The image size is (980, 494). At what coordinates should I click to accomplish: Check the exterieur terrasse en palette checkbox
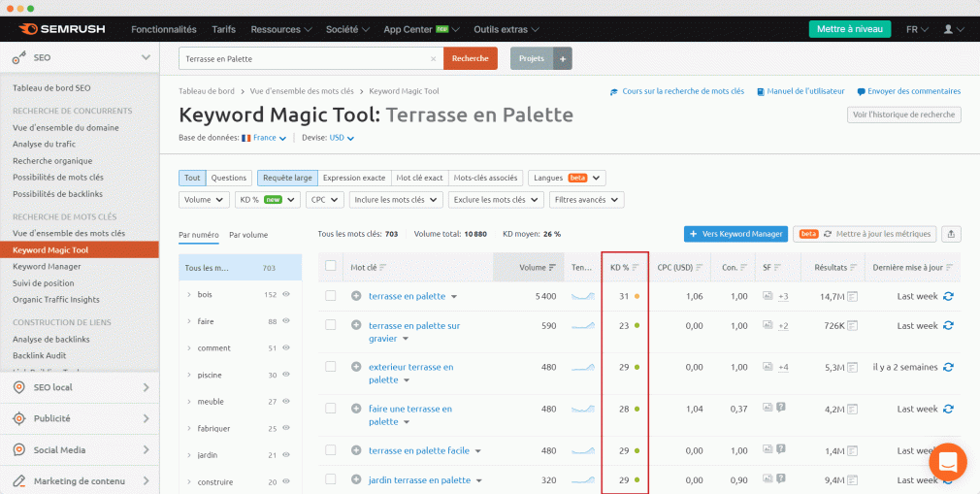pyautogui.click(x=331, y=367)
